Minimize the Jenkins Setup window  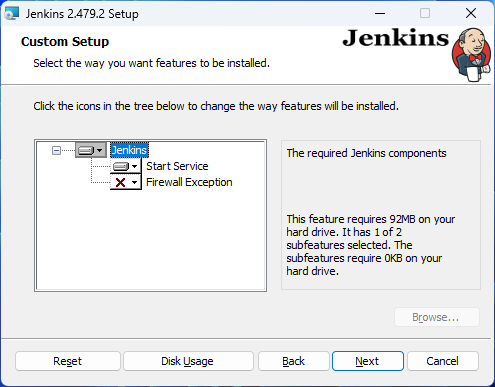coord(380,13)
